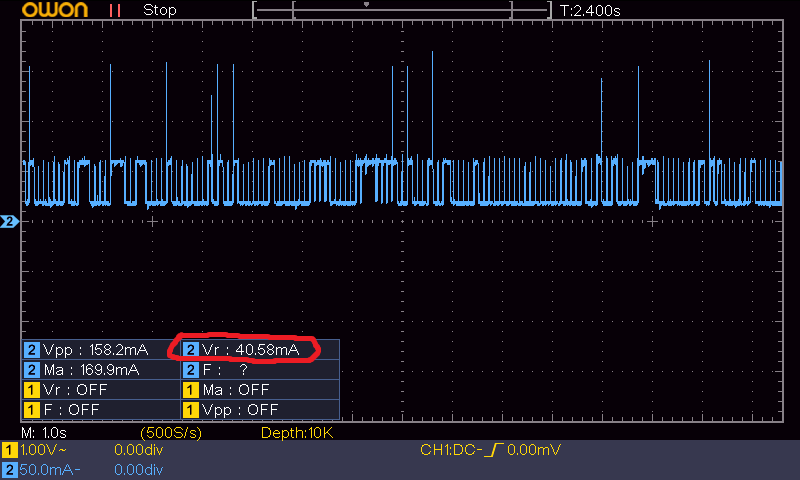Click the M: 1.0s timebase setting
Viewport: 800px width, 480px height.
43,432
